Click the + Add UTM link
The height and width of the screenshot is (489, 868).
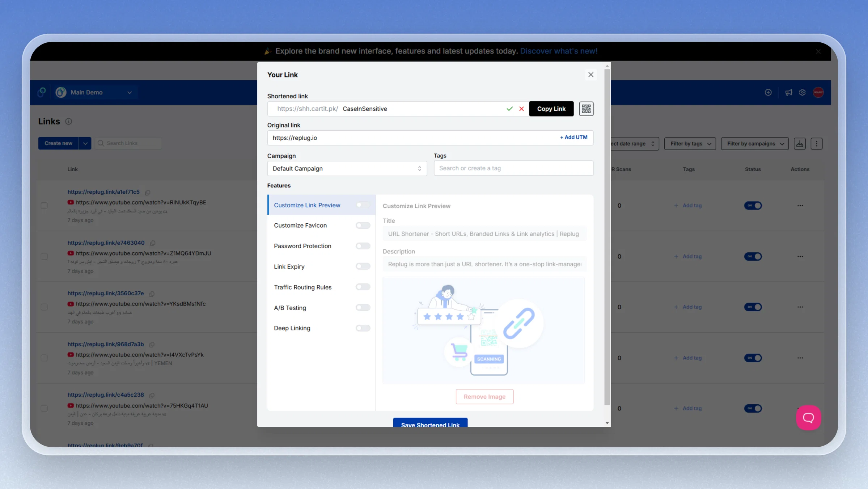[573, 137]
